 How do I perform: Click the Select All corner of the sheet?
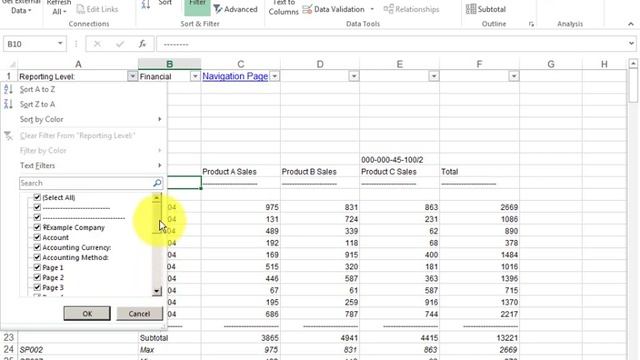click(9, 64)
